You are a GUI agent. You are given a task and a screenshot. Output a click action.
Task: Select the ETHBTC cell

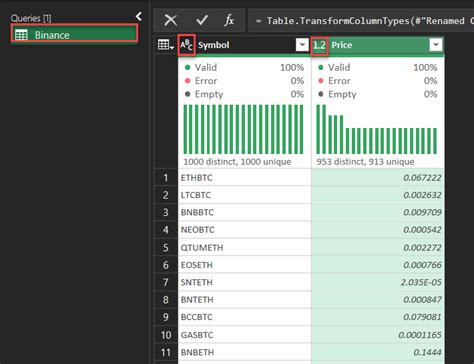tap(244, 178)
